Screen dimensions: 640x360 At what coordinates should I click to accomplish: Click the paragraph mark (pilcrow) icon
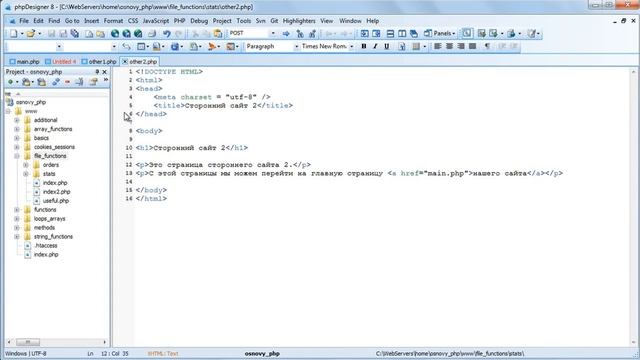pyautogui.click(x=487, y=47)
